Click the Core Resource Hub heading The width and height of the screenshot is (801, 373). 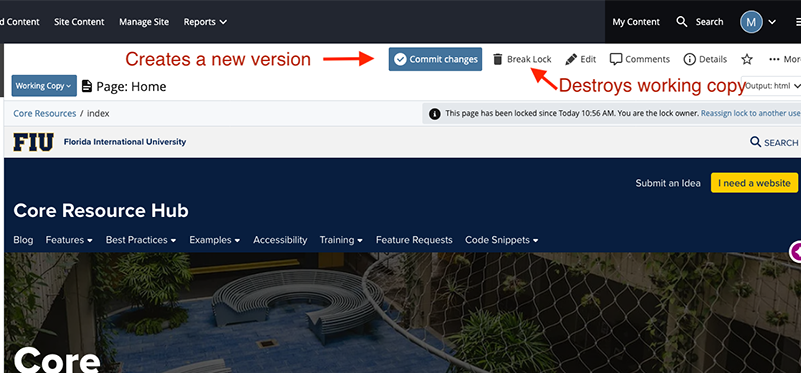(x=101, y=211)
